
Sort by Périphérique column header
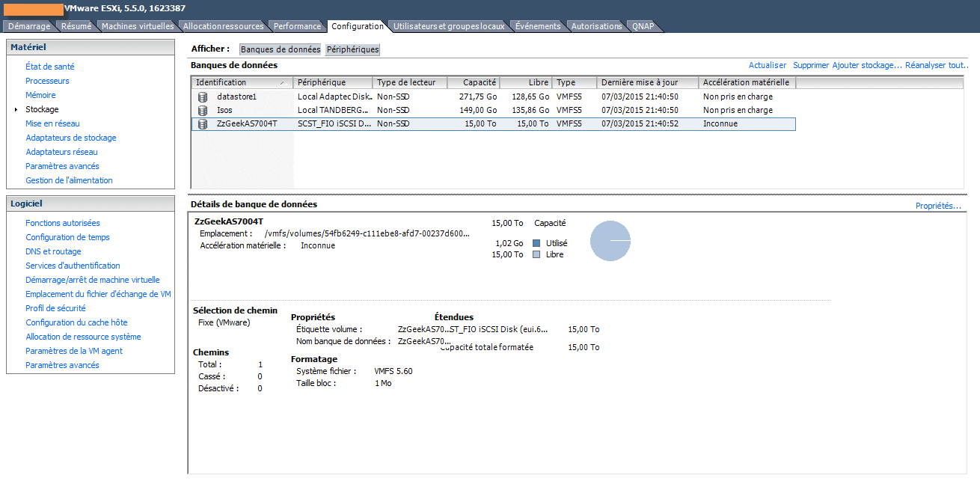point(333,82)
